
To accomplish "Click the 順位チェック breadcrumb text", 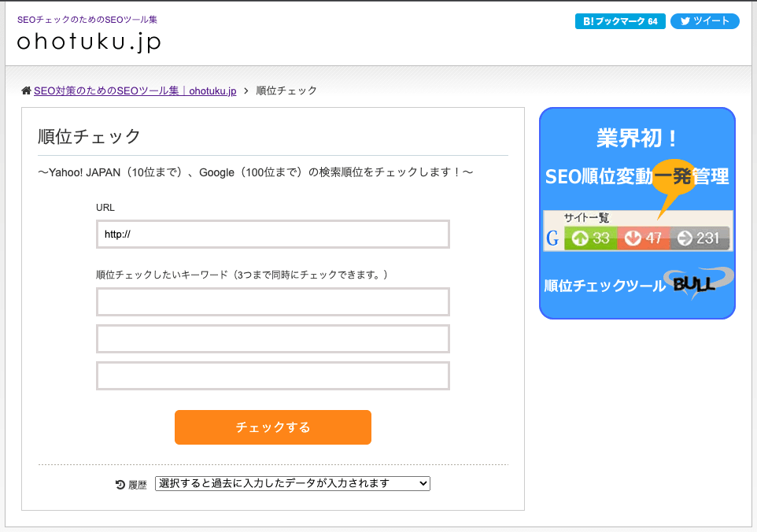I will (286, 91).
